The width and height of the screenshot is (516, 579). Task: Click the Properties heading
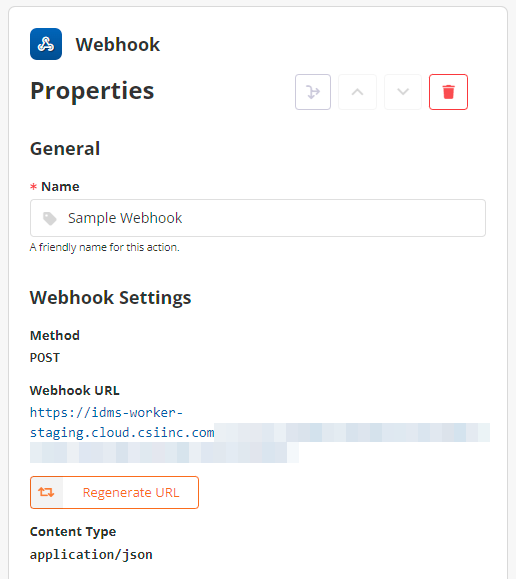(92, 91)
